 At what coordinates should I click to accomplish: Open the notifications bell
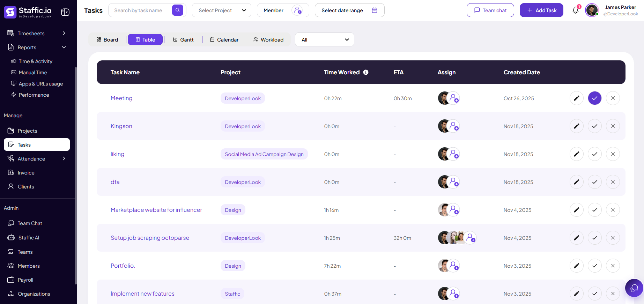(x=576, y=10)
